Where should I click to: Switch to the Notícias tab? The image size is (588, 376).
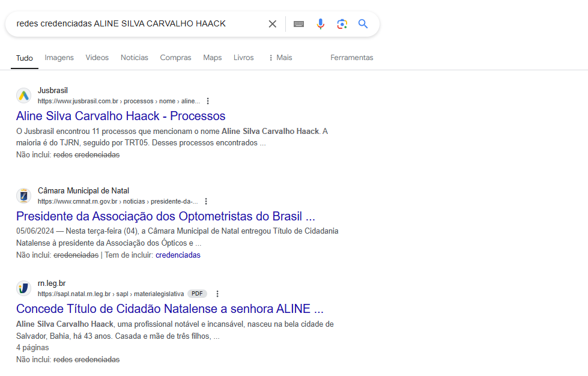[x=134, y=58]
